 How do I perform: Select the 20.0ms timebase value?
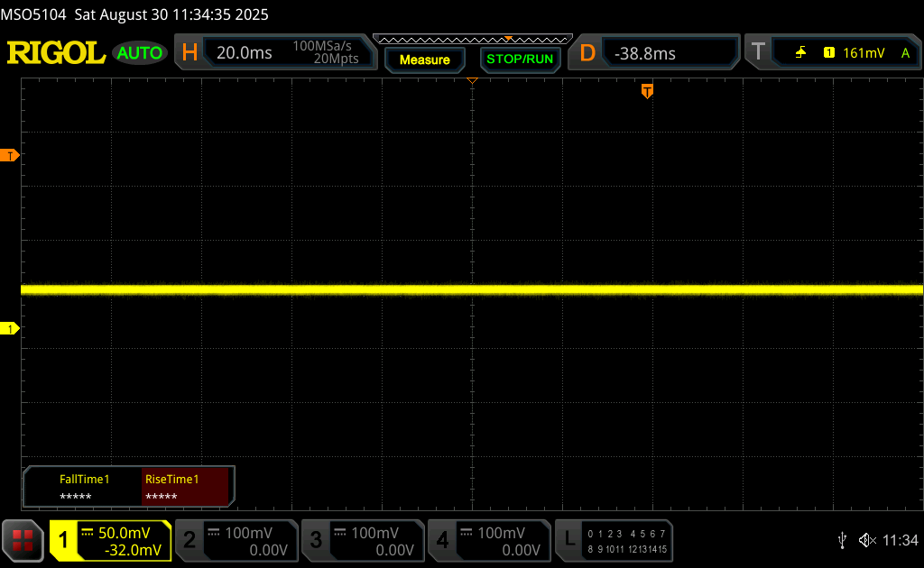tap(244, 53)
